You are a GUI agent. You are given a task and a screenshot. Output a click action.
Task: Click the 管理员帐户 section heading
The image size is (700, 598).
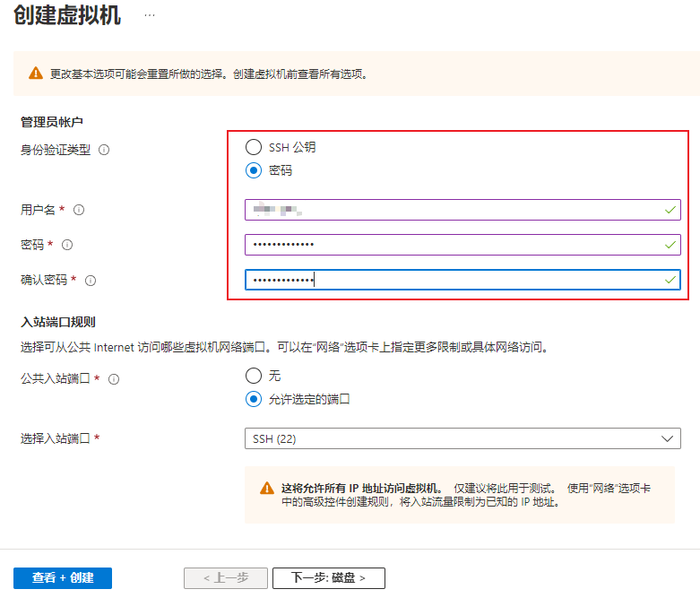point(52,122)
